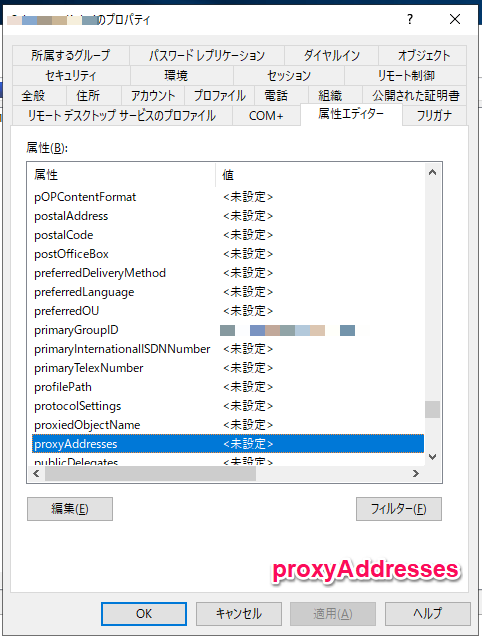Open the COM+ tab
482x639 pixels.
point(266,116)
